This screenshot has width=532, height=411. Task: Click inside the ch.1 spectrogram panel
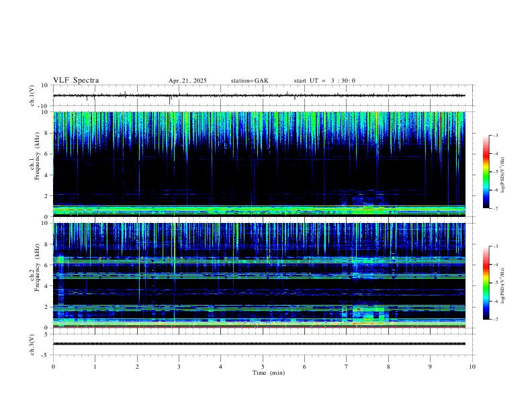[259, 164]
